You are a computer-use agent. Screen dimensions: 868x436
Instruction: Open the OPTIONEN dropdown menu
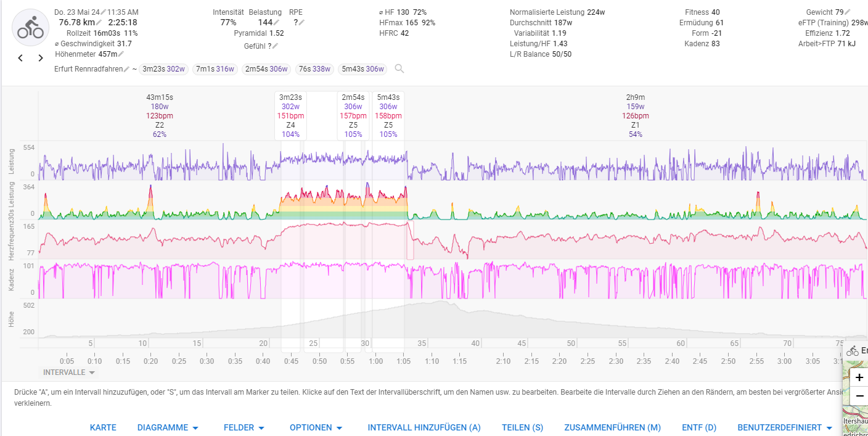(316, 427)
